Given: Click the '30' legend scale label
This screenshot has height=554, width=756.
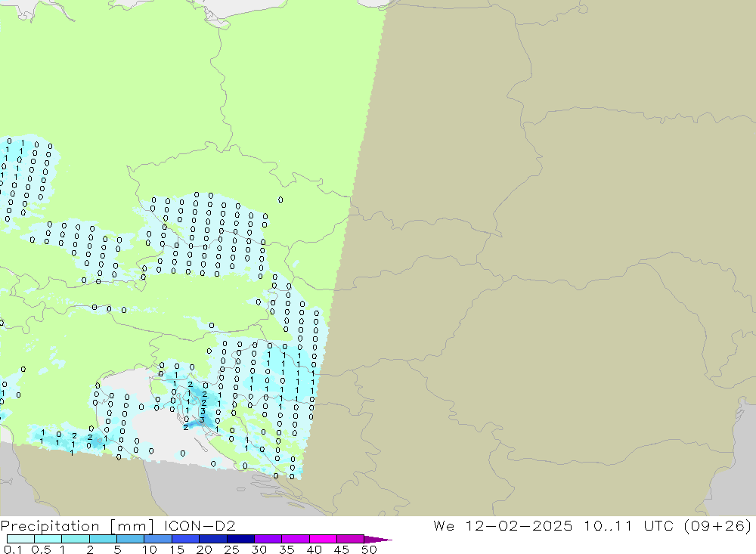Looking at the screenshot, I should point(259,549).
